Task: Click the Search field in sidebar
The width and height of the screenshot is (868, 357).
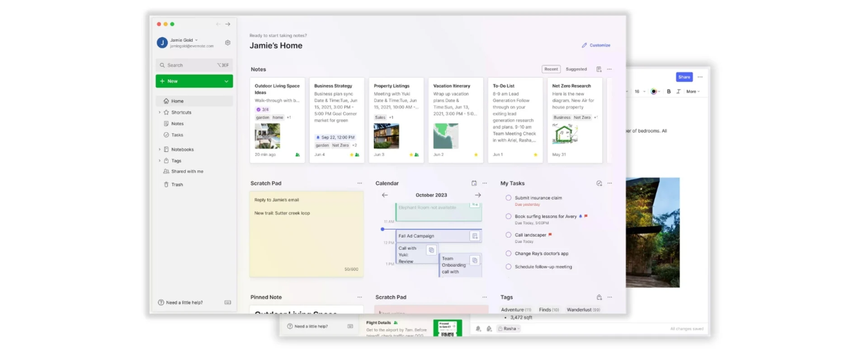Action: (194, 65)
